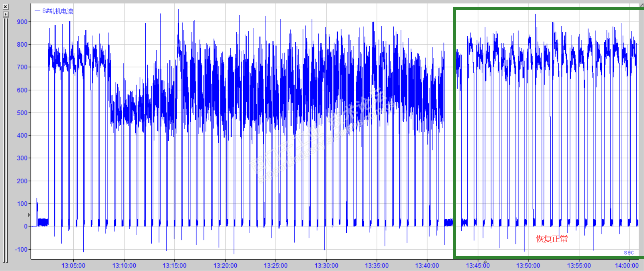Click the 13:45:00 time label
Image resolution: width=644 pixels, height=271 pixels.
pyautogui.click(x=478, y=266)
